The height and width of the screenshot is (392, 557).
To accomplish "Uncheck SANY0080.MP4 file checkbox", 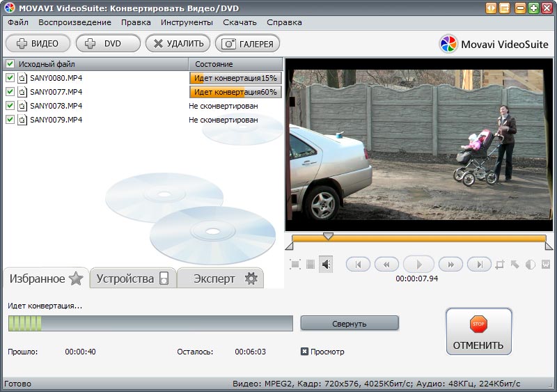I will click(x=10, y=78).
